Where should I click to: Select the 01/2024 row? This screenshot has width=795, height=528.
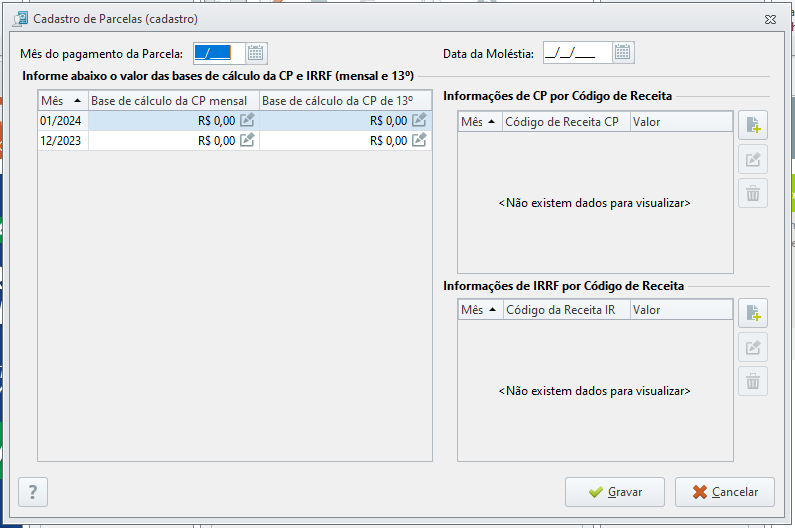pos(235,121)
